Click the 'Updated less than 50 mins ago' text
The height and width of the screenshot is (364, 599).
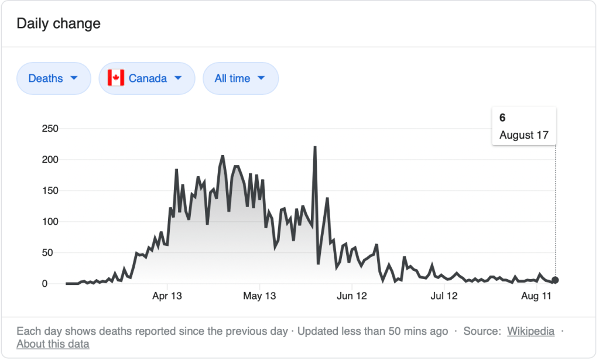click(x=372, y=331)
